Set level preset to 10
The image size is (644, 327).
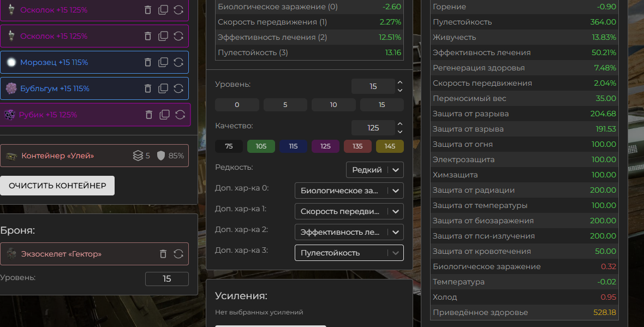[333, 105]
